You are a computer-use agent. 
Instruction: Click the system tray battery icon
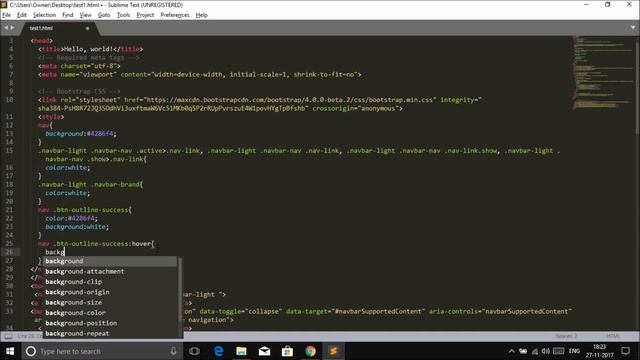[x=523, y=351]
